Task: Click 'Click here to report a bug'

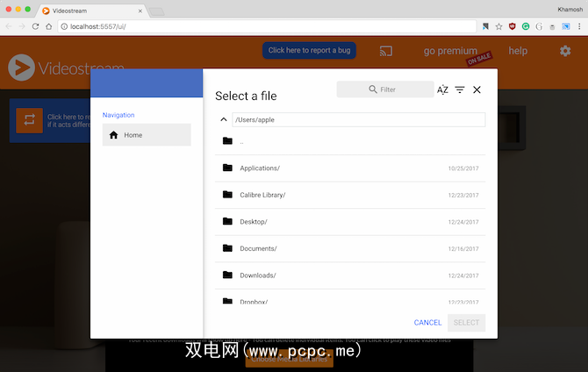Action: 309,50
